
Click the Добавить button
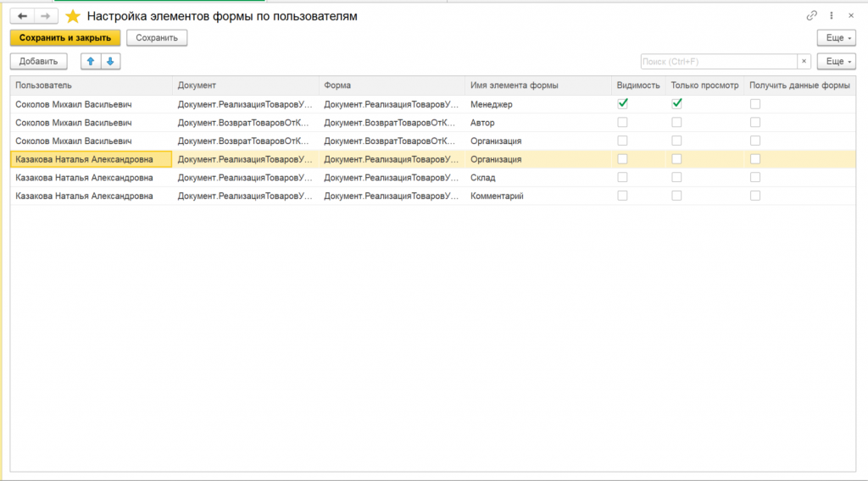coord(38,61)
